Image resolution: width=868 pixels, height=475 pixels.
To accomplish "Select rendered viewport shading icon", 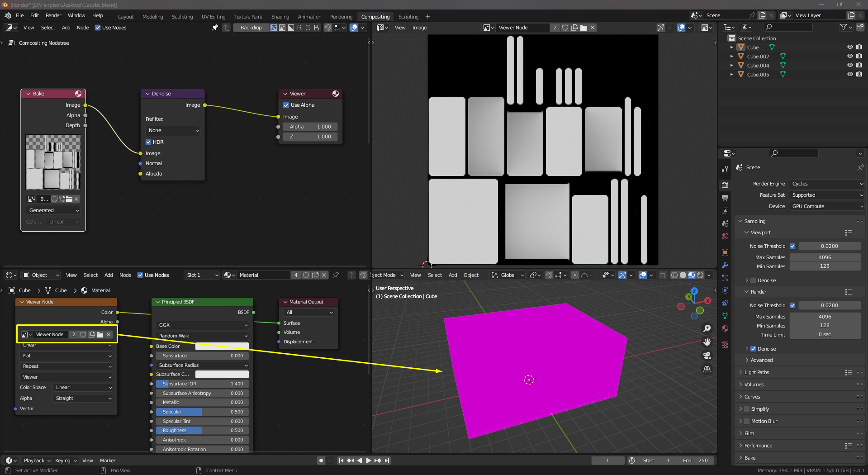I will point(700,275).
